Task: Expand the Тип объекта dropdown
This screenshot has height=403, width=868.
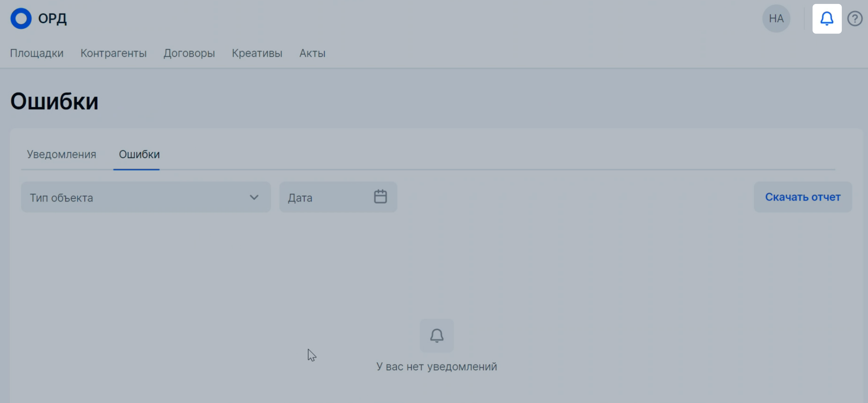Action: point(146,197)
